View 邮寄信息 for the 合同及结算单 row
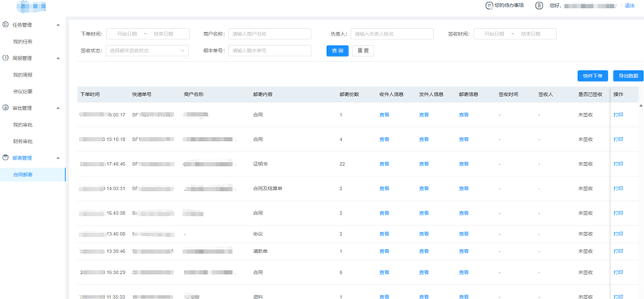644x299 pixels. [464, 189]
